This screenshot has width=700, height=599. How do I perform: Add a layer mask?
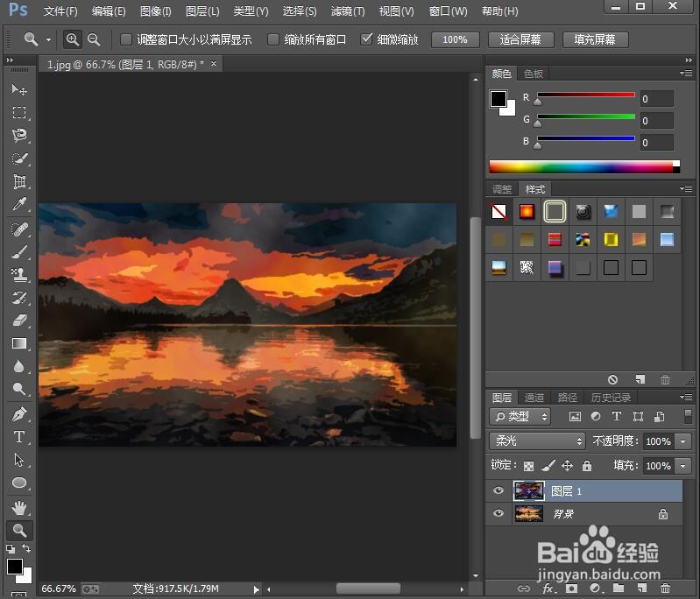(x=571, y=588)
